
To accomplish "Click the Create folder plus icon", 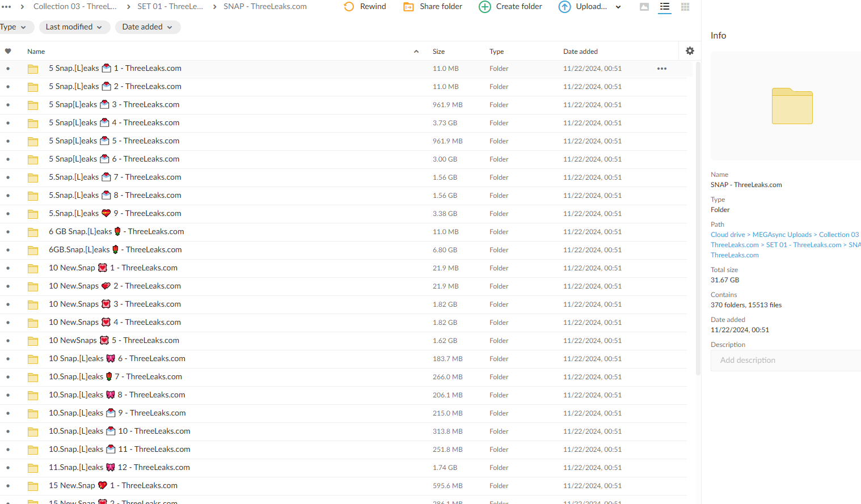I will pos(485,7).
